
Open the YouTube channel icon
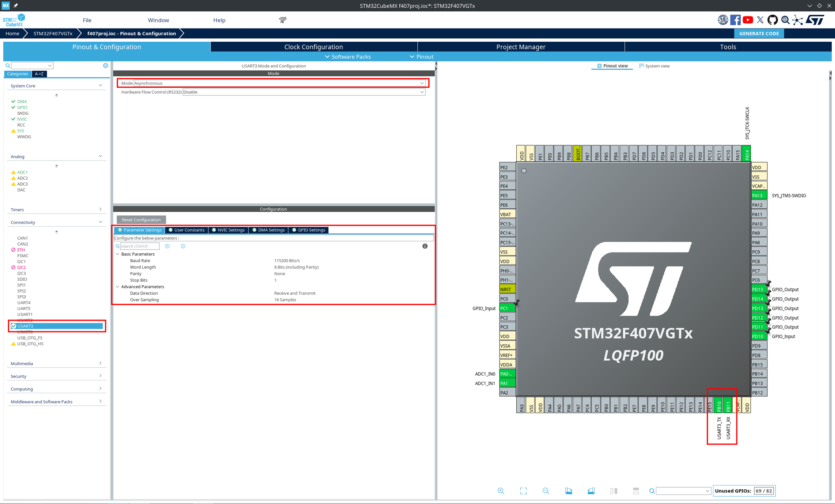click(748, 20)
